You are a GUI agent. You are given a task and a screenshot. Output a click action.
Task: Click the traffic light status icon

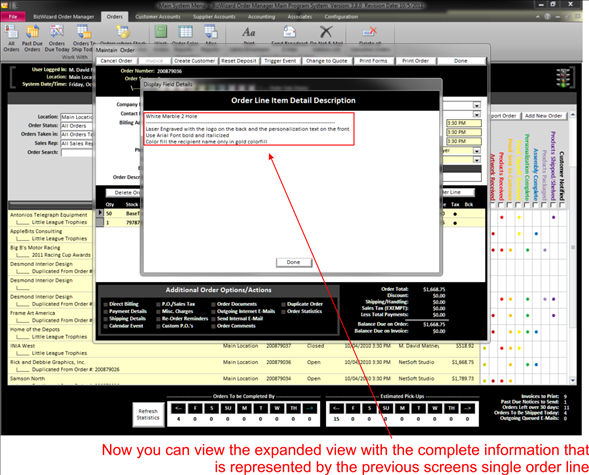pyautogui.click(x=563, y=77)
